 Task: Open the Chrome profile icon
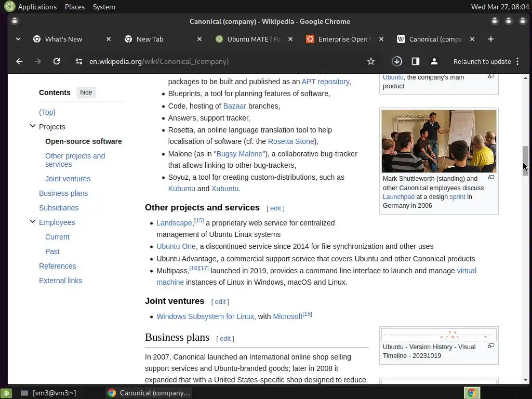tap(434, 61)
